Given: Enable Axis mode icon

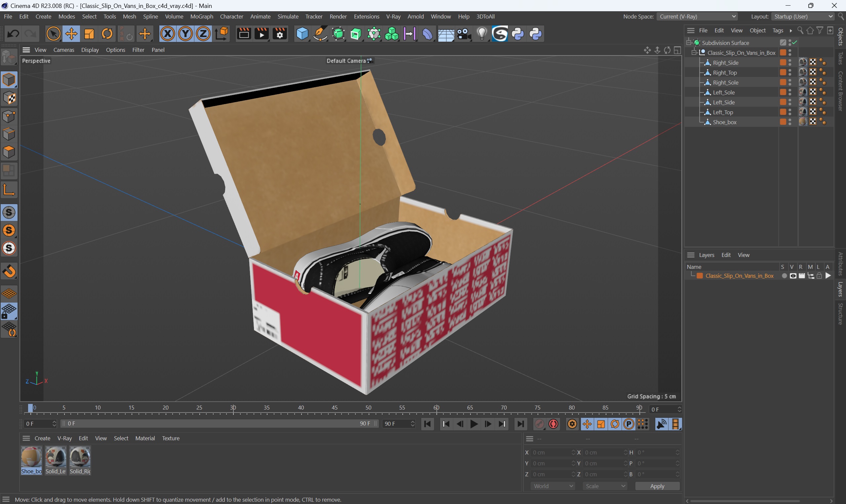Looking at the screenshot, I should coord(9,190).
